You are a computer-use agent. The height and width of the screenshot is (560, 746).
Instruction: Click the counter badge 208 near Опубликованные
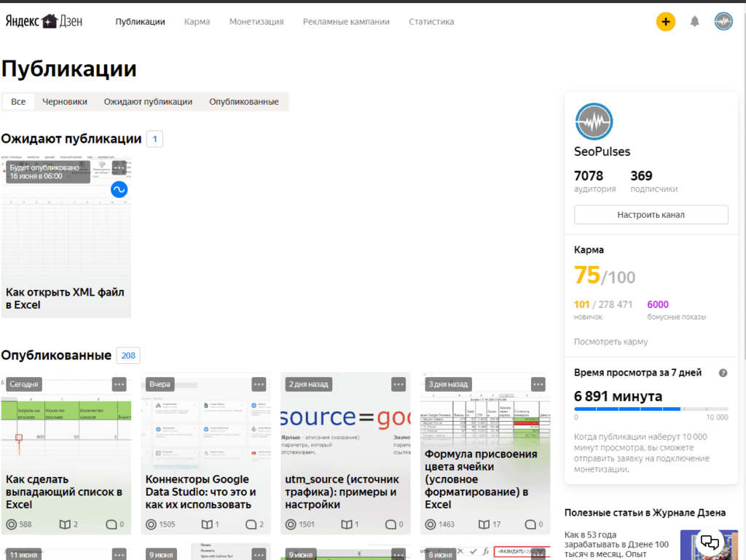[128, 355]
